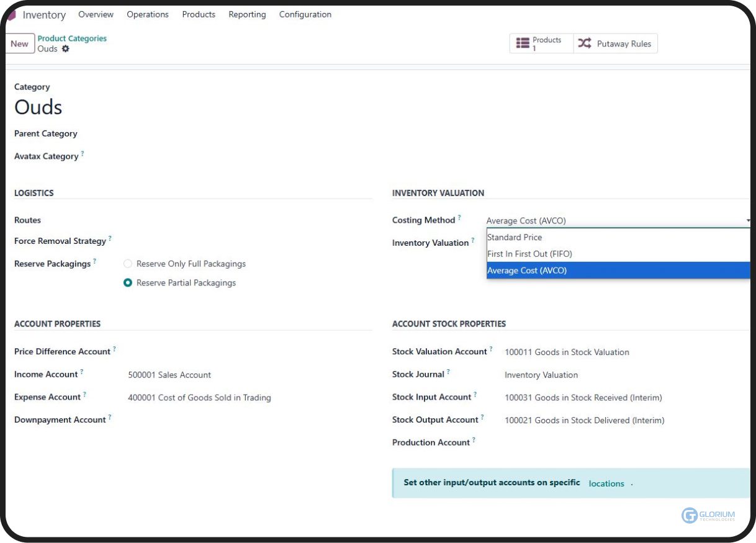This screenshot has width=756, height=543.
Task: Click help icon beside Stock Valuation Account
Action: [490, 349]
